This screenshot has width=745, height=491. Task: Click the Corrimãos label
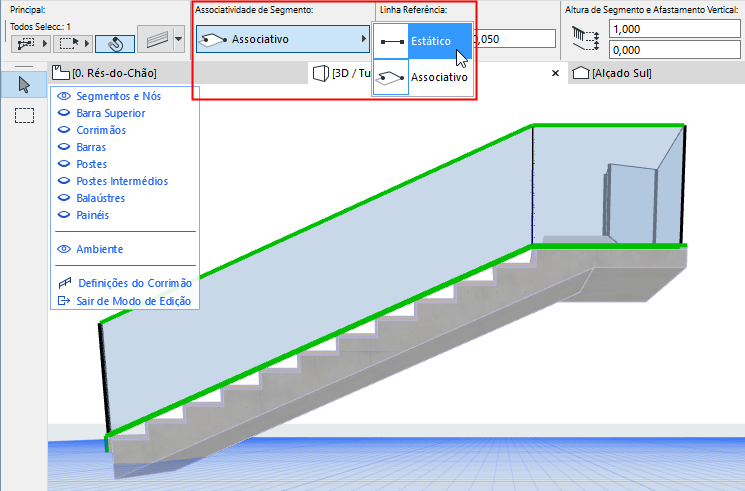click(x=101, y=130)
